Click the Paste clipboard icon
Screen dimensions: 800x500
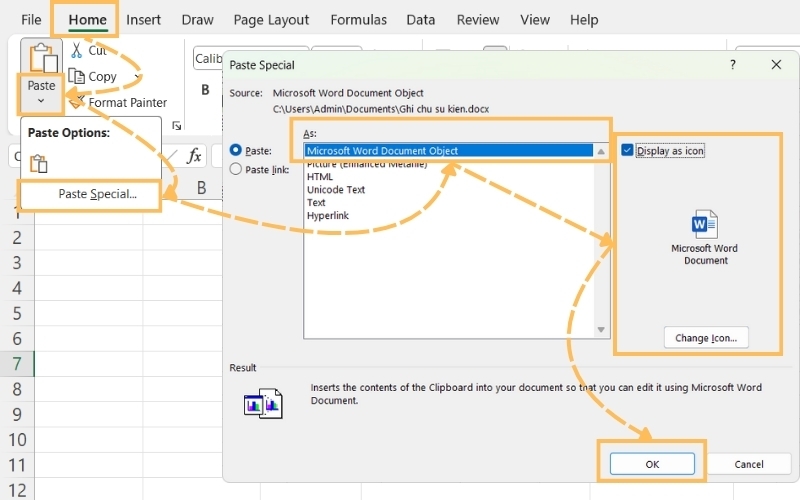pos(42,57)
